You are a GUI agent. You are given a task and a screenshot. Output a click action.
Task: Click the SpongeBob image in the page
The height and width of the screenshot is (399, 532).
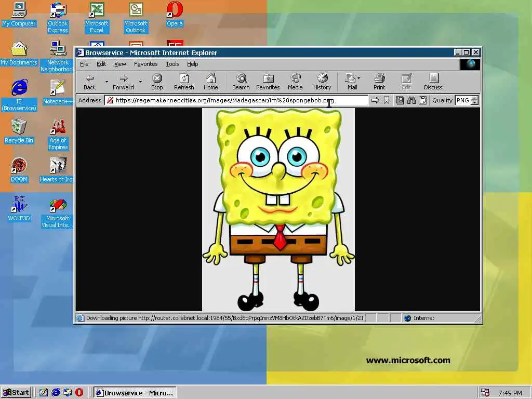(x=278, y=209)
